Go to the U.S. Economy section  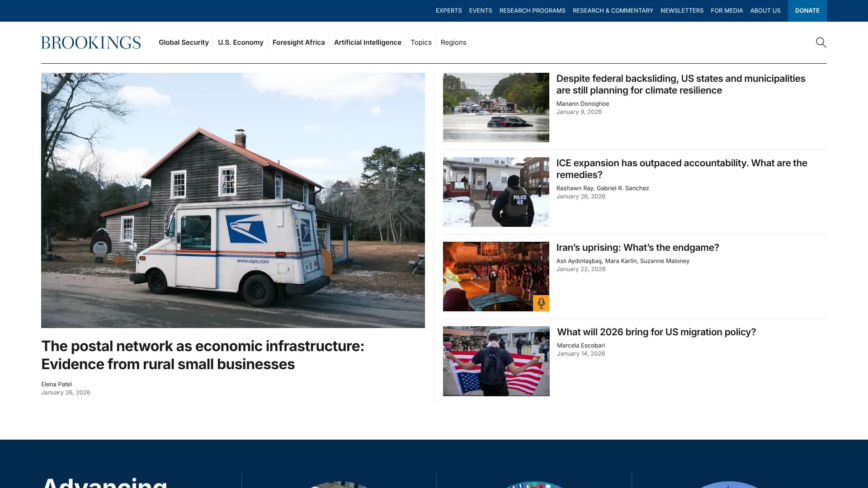tap(240, 42)
